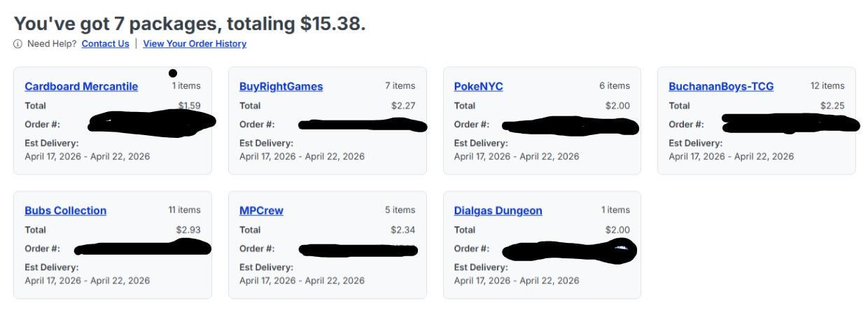The height and width of the screenshot is (322, 868).
Task: Click the Need Help info icon
Action: click(x=17, y=44)
